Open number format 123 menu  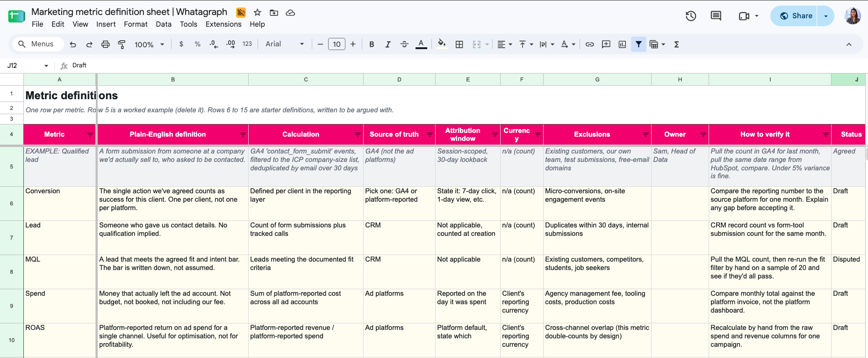click(x=247, y=44)
